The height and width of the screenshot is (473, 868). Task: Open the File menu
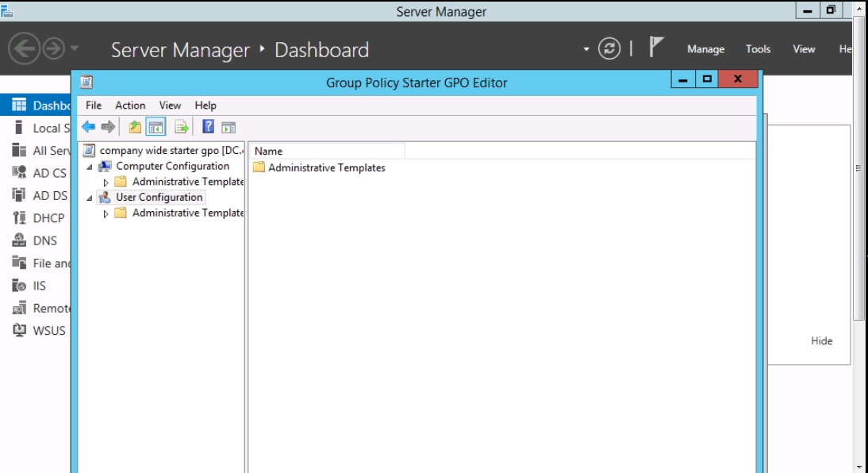coord(94,106)
